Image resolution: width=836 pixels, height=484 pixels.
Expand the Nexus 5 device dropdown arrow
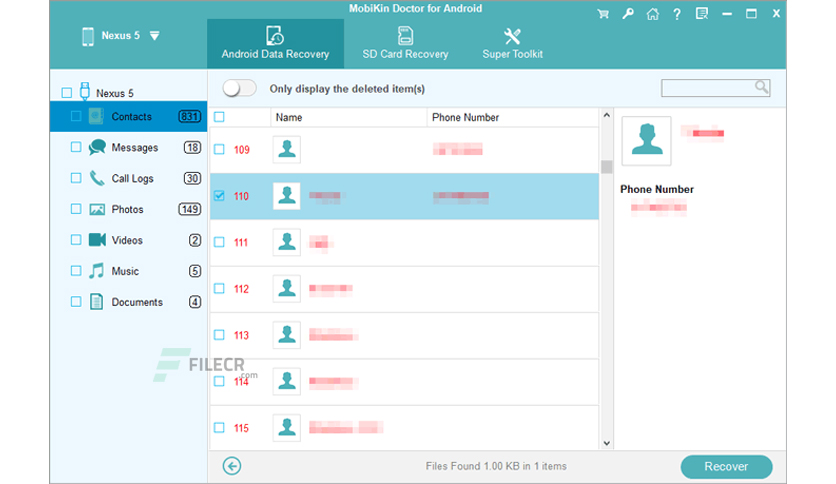tap(155, 36)
